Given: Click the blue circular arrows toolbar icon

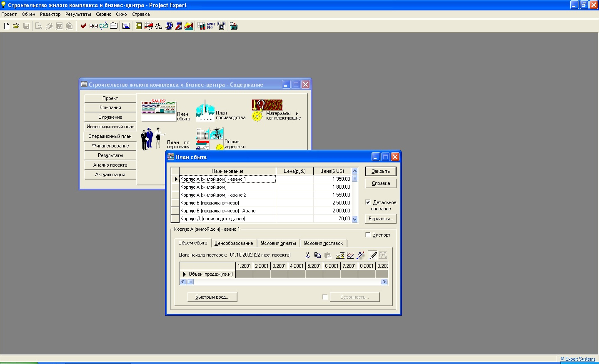Looking at the screenshot, I should (103, 26).
